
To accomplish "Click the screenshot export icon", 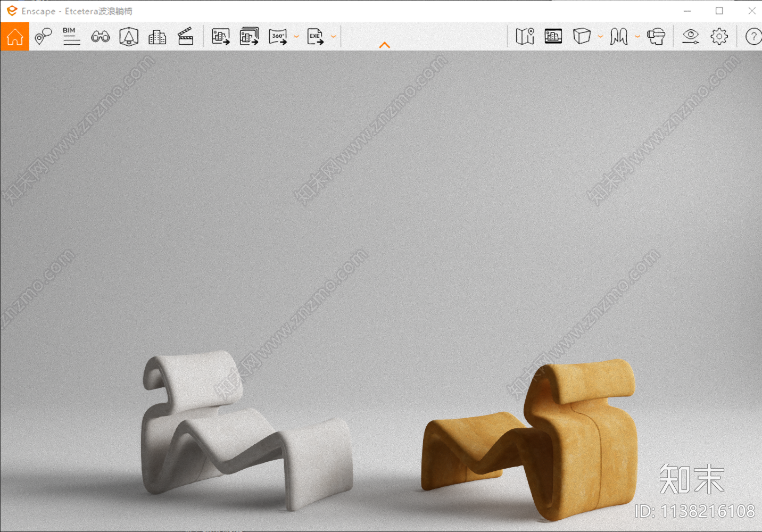I will (x=221, y=36).
